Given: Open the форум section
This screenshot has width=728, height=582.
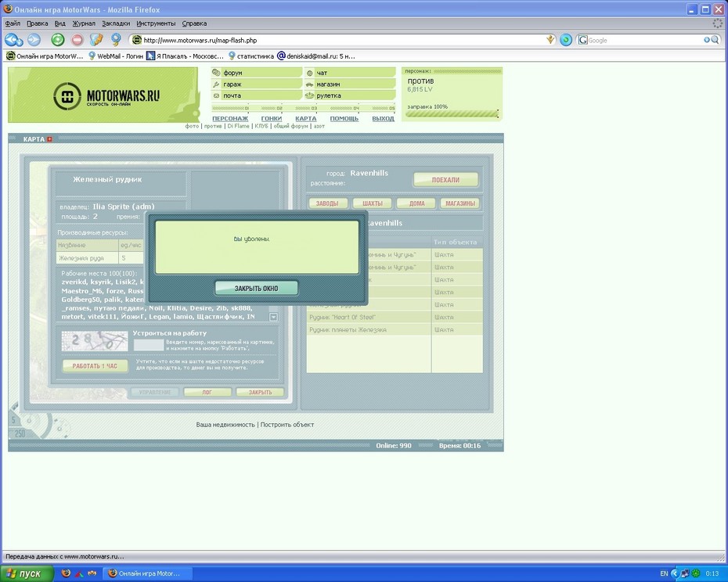Looking at the screenshot, I should 256,73.
